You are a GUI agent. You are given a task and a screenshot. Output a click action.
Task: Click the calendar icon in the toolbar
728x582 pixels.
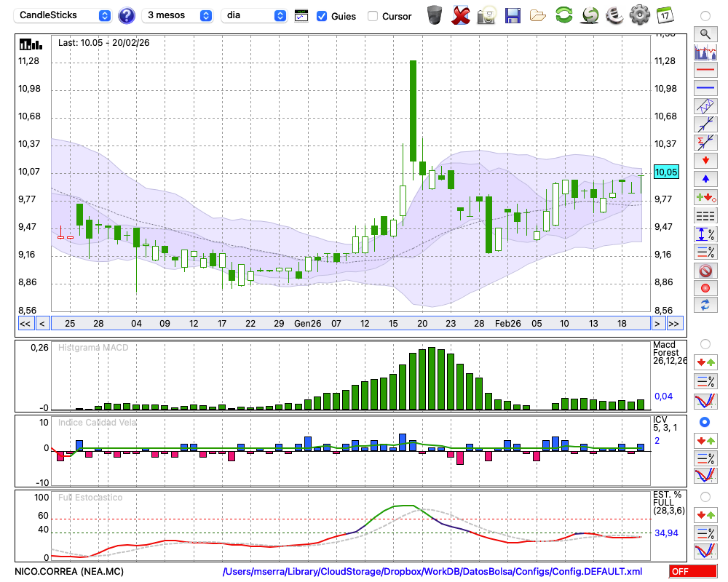pos(665,15)
